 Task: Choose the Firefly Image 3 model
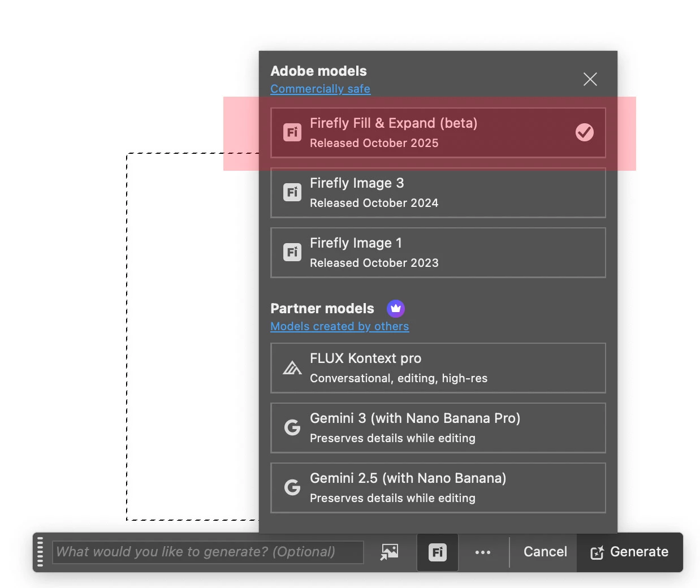point(438,193)
